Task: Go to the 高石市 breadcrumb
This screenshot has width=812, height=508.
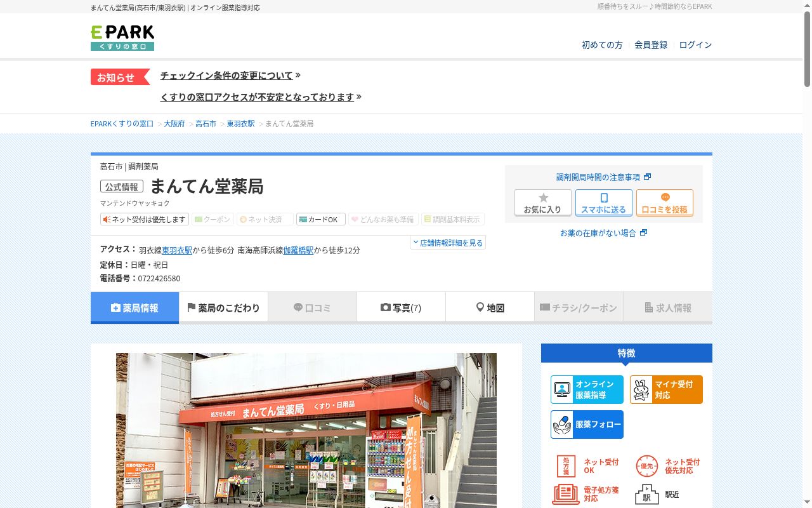Action: click(x=206, y=124)
